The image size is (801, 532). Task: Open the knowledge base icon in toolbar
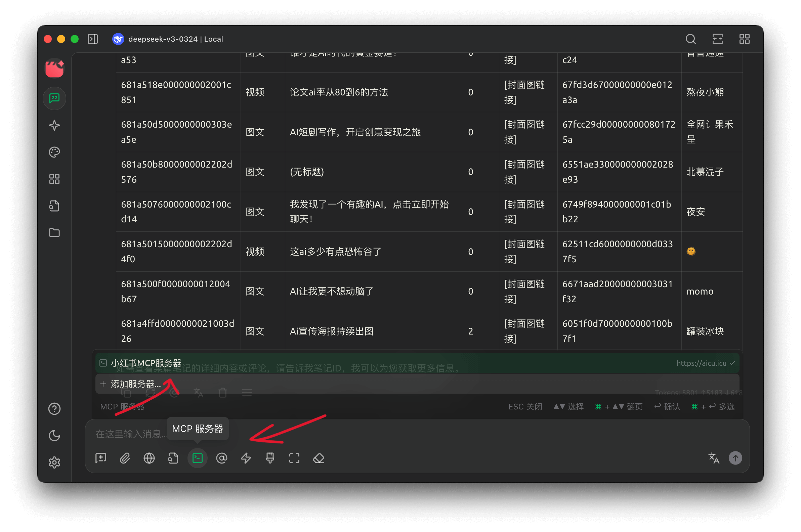[x=173, y=458]
